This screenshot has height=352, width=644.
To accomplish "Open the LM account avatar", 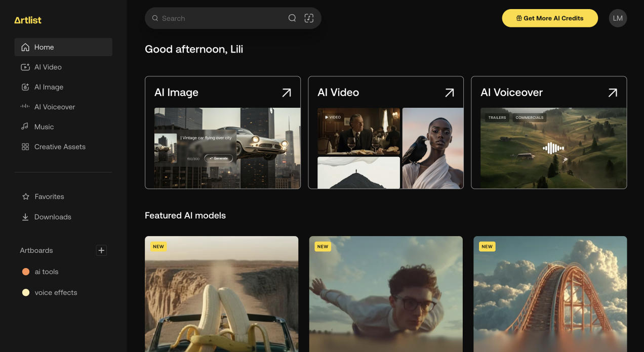I will tap(618, 18).
